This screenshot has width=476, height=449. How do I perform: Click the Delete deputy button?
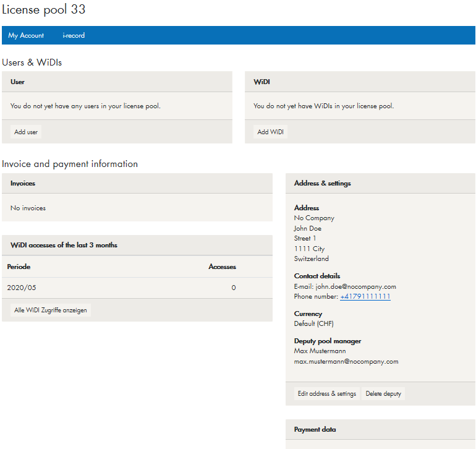pos(383,394)
